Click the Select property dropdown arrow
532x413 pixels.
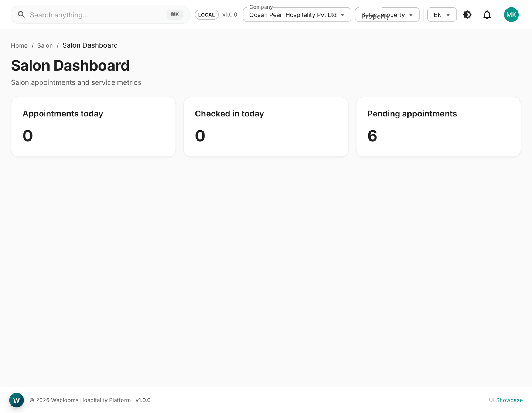pos(411,15)
